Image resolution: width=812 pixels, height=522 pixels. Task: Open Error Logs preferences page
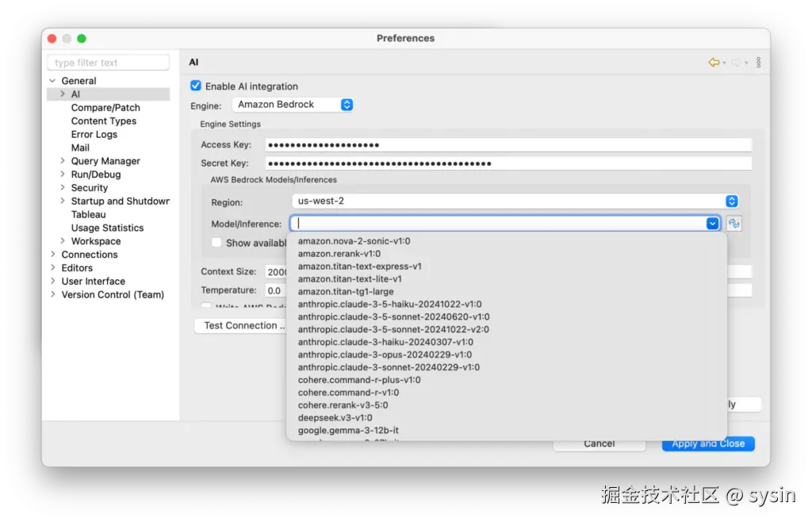coord(94,135)
